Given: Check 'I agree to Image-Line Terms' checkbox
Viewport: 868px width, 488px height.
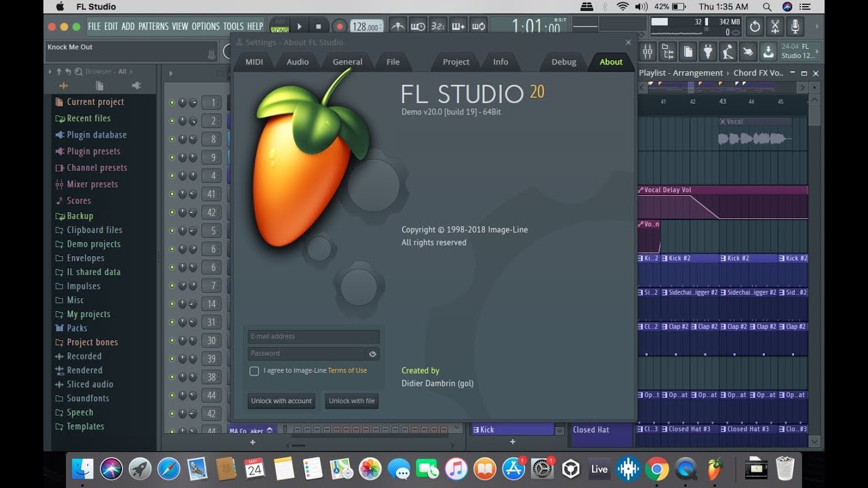Looking at the screenshot, I should [x=254, y=371].
